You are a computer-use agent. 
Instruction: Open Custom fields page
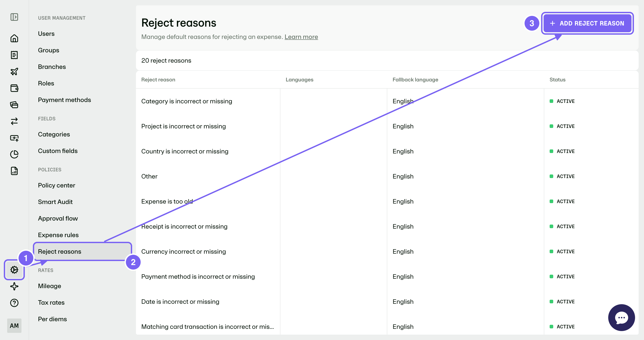pyautogui.click(x=58, y=151)
